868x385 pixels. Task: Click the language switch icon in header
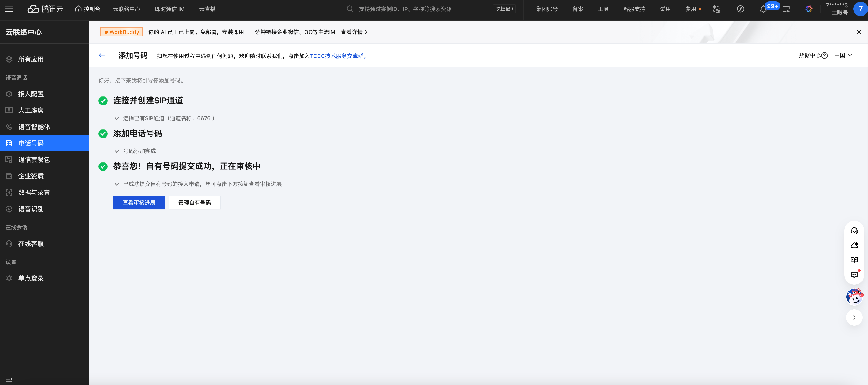point(716,9)
